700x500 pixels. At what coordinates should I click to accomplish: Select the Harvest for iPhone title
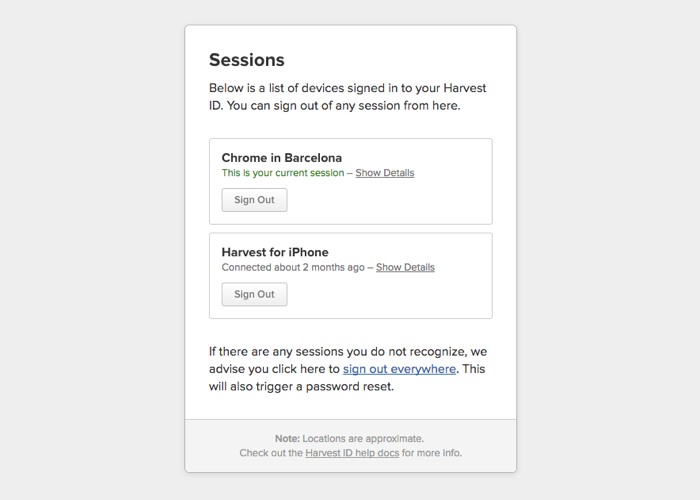click(x=275, y=252)
